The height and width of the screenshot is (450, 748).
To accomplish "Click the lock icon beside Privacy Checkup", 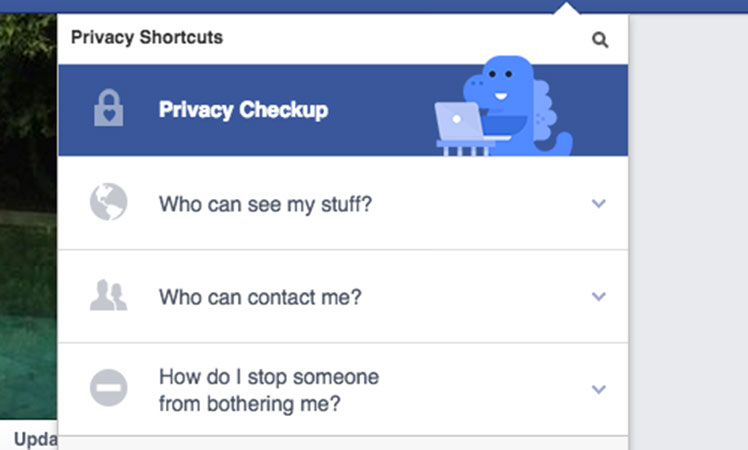I will pos(108,109).
